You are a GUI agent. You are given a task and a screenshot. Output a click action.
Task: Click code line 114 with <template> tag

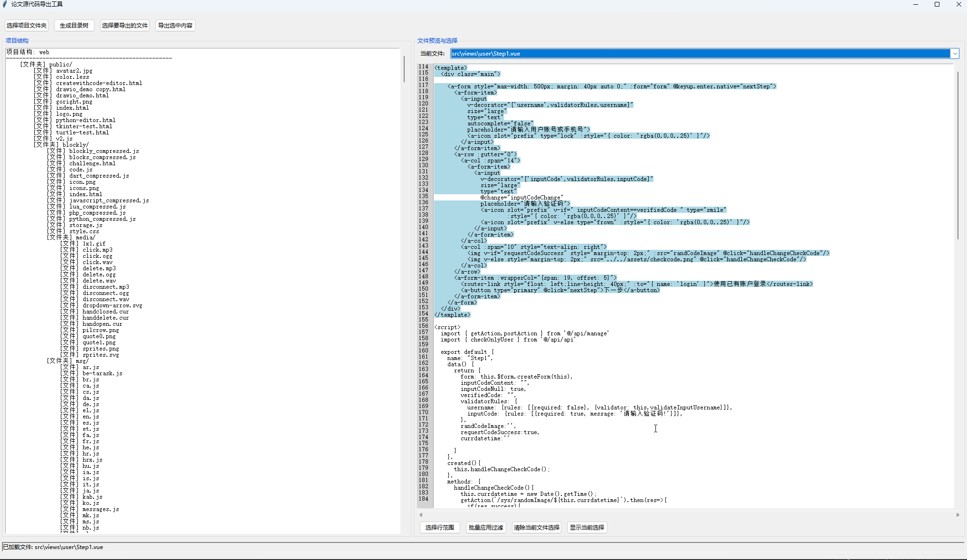[x=451, y=68]
